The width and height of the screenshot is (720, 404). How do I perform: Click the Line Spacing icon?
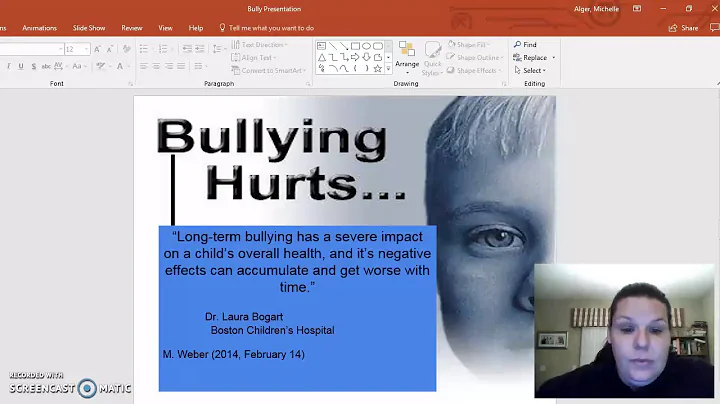[218, 49]
